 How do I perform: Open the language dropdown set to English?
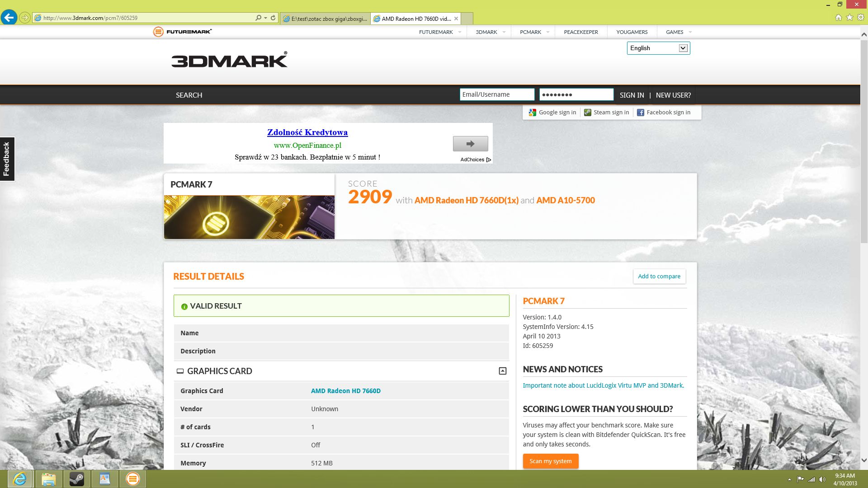point(658,48)
